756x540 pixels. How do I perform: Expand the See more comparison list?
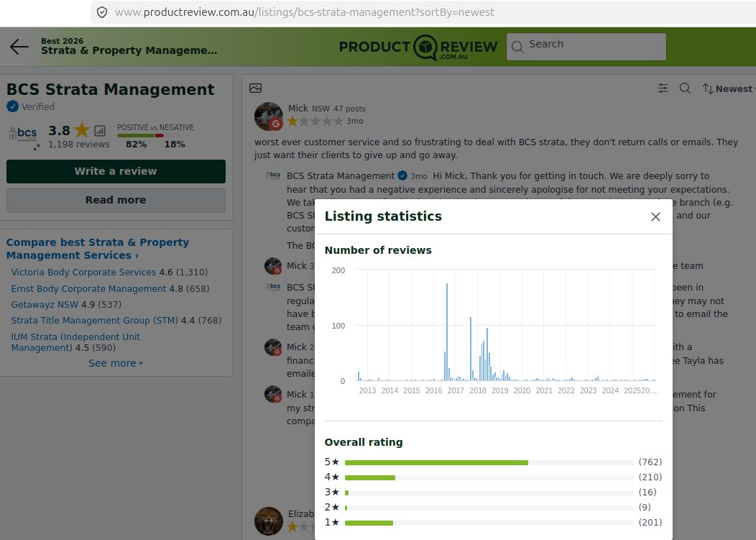click(115, 363)
